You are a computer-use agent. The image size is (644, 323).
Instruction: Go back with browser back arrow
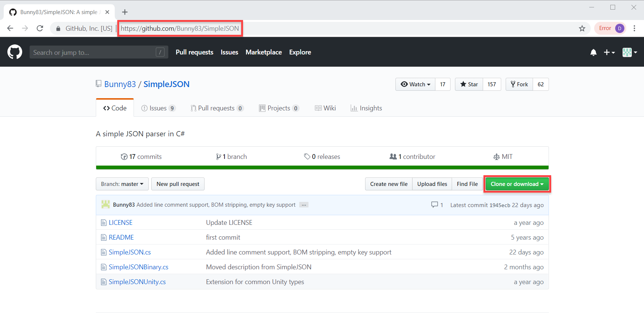[10, 28]
